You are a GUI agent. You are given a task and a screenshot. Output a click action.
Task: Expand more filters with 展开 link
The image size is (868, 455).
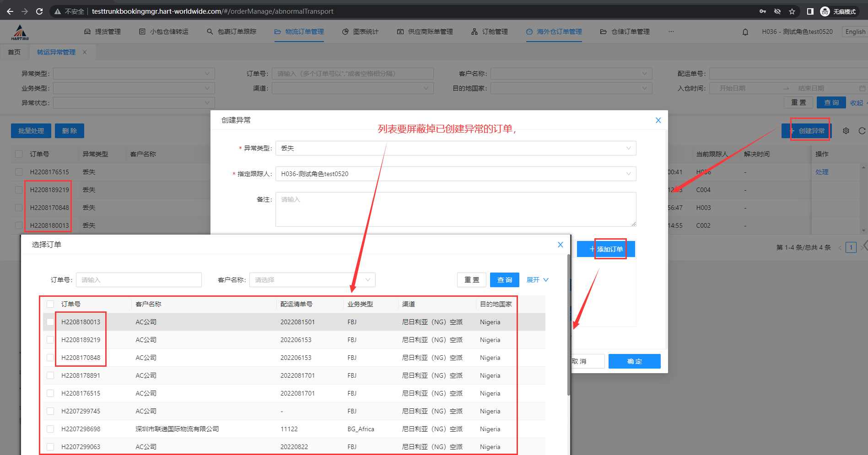click(537, 280)
